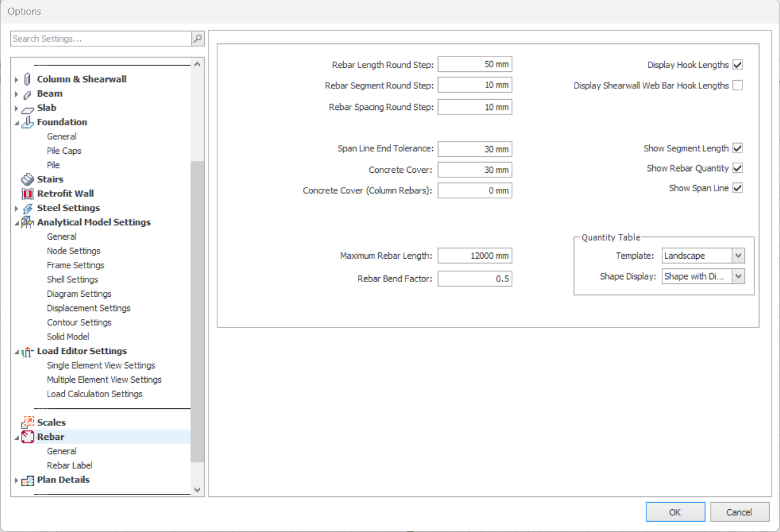Select Rebar Label in the tree

pos(69,466)
